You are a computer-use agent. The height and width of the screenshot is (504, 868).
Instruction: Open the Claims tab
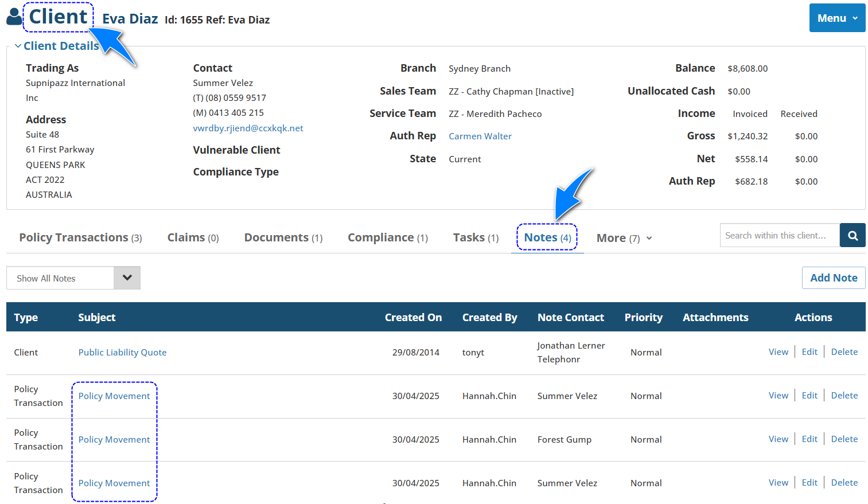(x=193, y=238)
